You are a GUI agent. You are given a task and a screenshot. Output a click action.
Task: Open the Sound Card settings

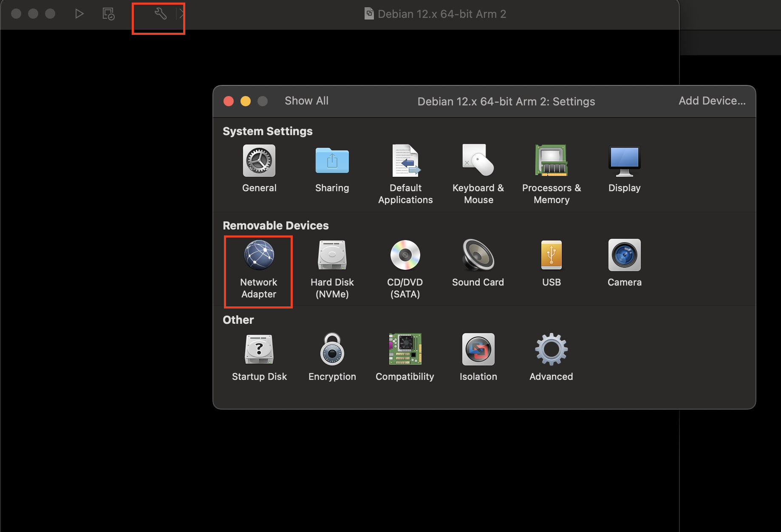tap(478, 263)
